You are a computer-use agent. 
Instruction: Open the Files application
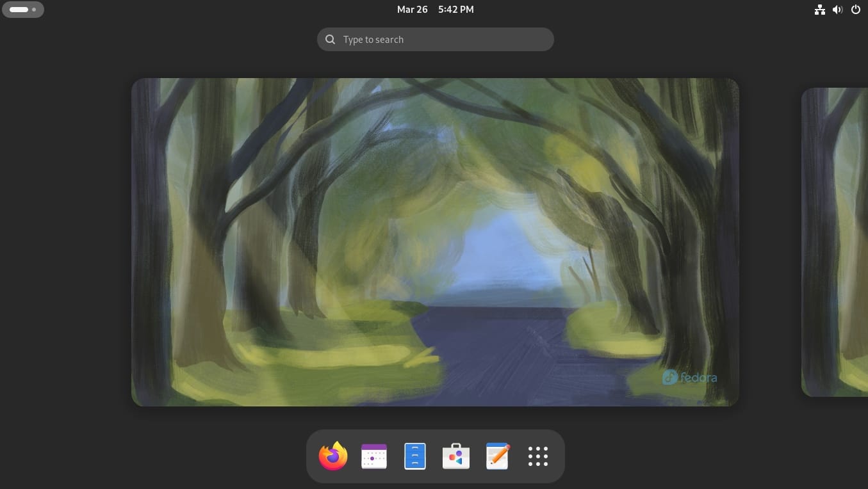pos(414,456)
